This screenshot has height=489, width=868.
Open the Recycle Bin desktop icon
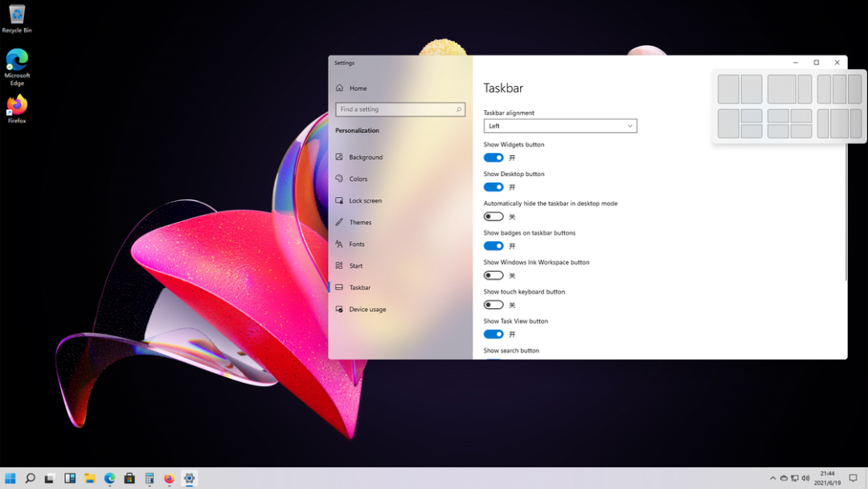pos(17,18)
